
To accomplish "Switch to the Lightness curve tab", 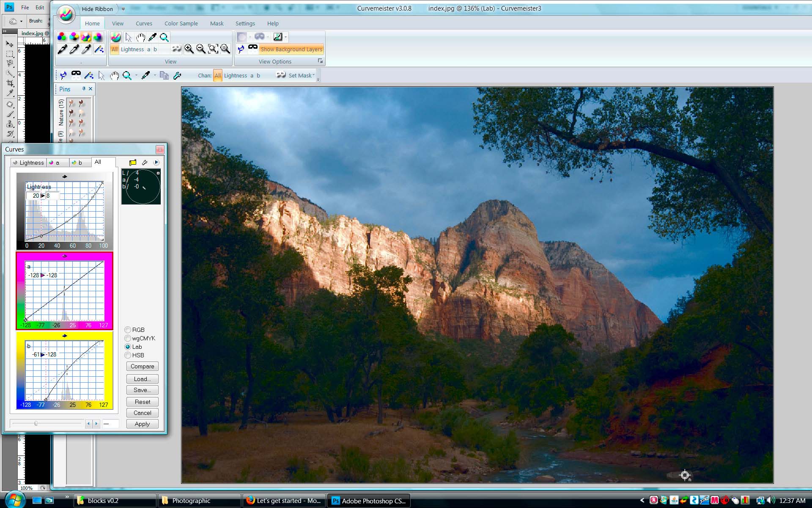I will [28, 163].
